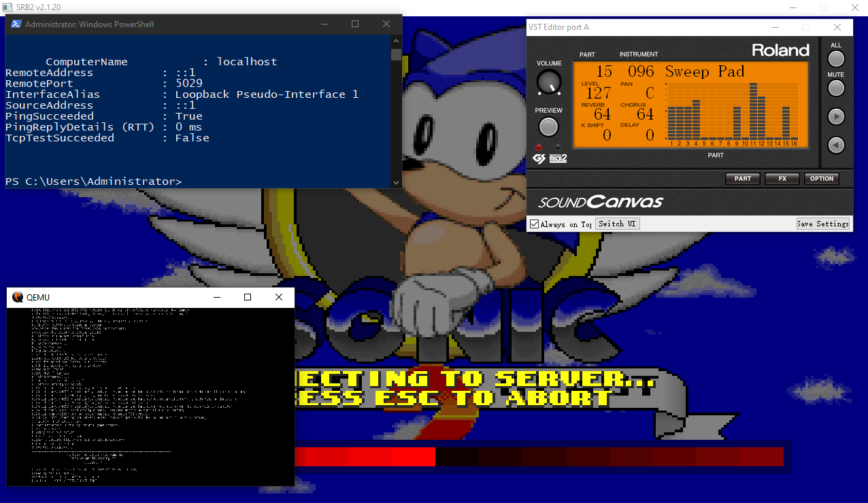Image resolution: width=868 pixels, height=503 pixels.
Task: Click the LEVEL value 127
Action: click(599, 93)
